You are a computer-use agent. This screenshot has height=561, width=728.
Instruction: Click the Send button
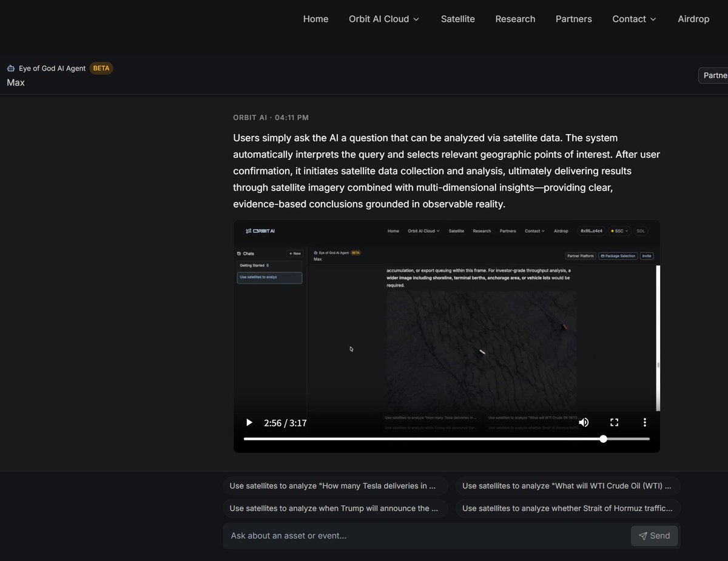click(655, 536)
